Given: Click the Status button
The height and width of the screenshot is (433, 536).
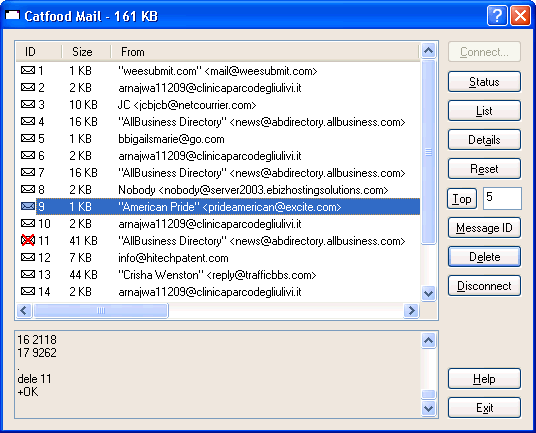Looking at the screenshot, I should tap(484, 82).
